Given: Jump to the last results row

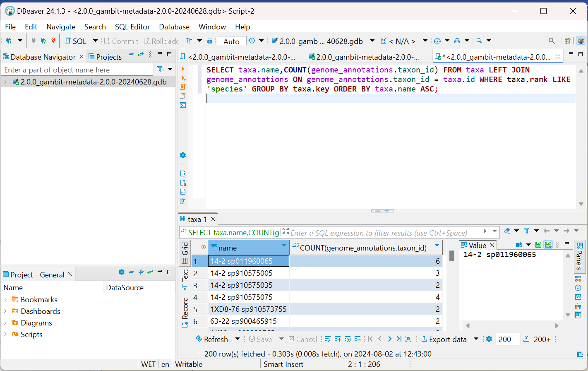Looking at the screenshot, I should tap(399, 339).
